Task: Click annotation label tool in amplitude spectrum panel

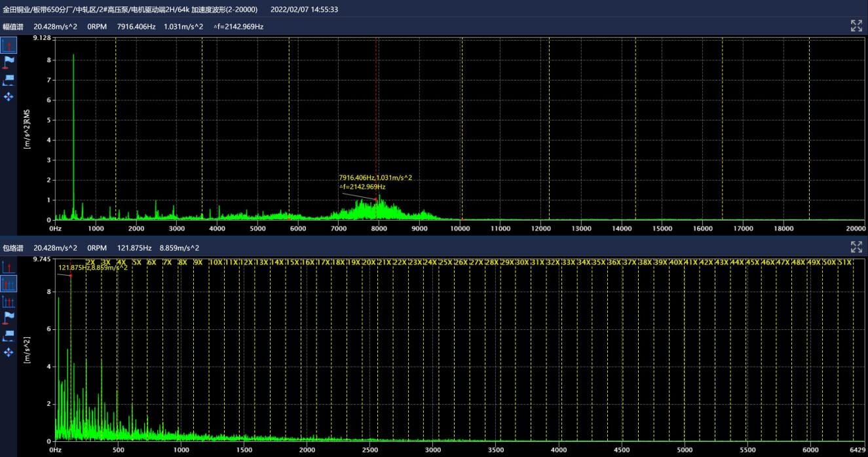Action: [9, 79]
